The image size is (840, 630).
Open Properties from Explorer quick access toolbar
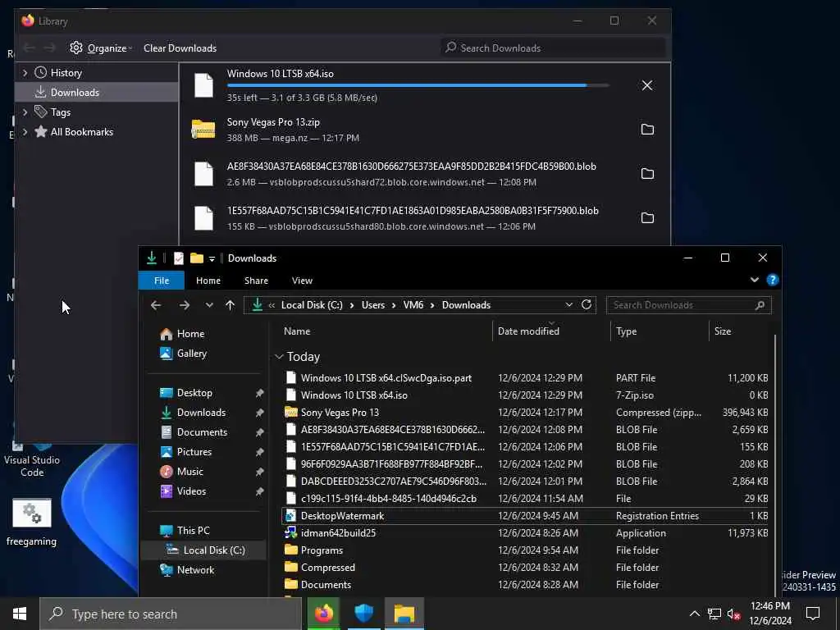(x=178, y=258)
